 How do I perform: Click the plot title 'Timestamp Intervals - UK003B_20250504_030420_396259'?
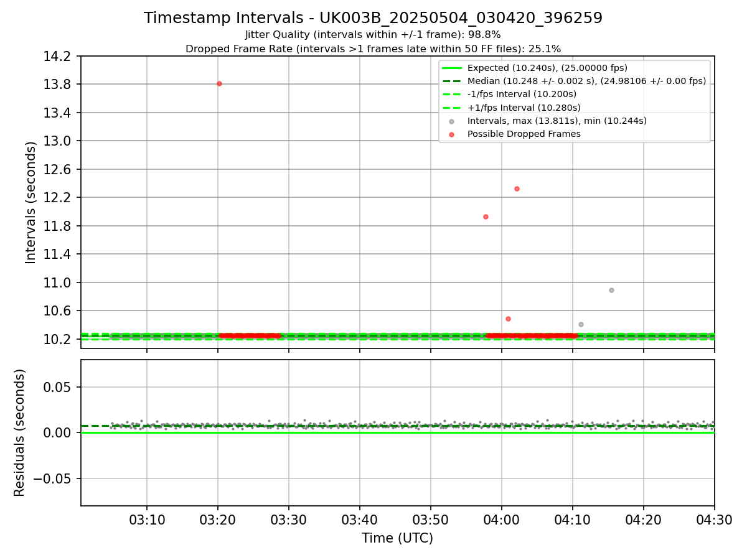(373, 18)
